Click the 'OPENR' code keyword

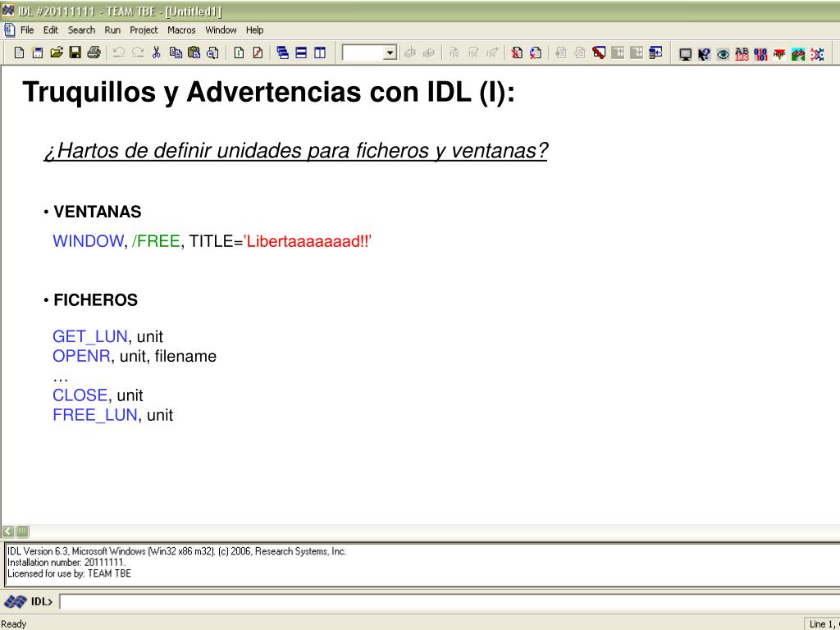(81, 356)
